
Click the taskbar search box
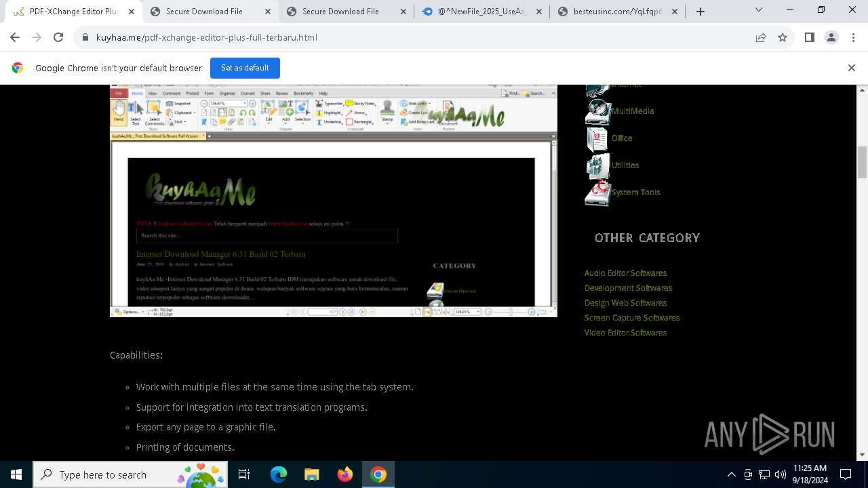(x=130, y=474)
